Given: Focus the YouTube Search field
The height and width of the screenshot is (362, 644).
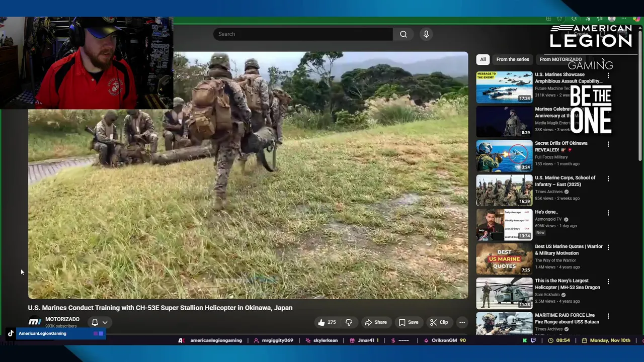Looking at the screenshot, I should pos(303,34).
